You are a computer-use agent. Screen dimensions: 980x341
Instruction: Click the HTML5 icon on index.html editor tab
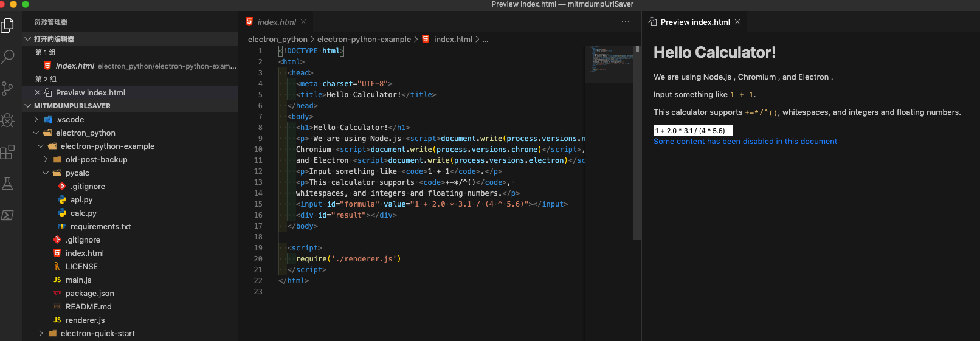[x=249, y=21]
